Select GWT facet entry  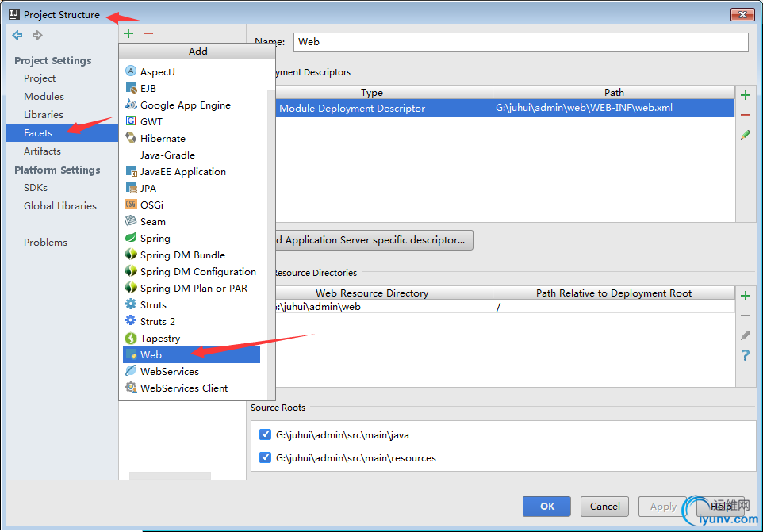coord(191,121)
